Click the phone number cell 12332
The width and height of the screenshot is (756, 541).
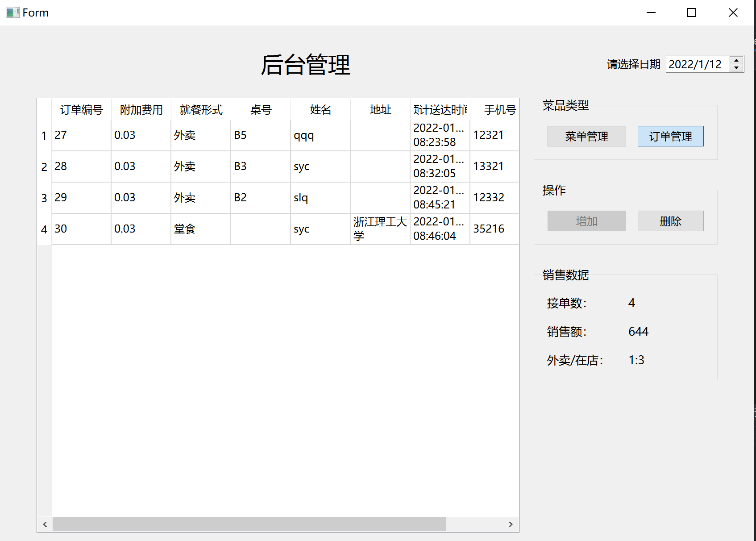[x=494, y=198]
